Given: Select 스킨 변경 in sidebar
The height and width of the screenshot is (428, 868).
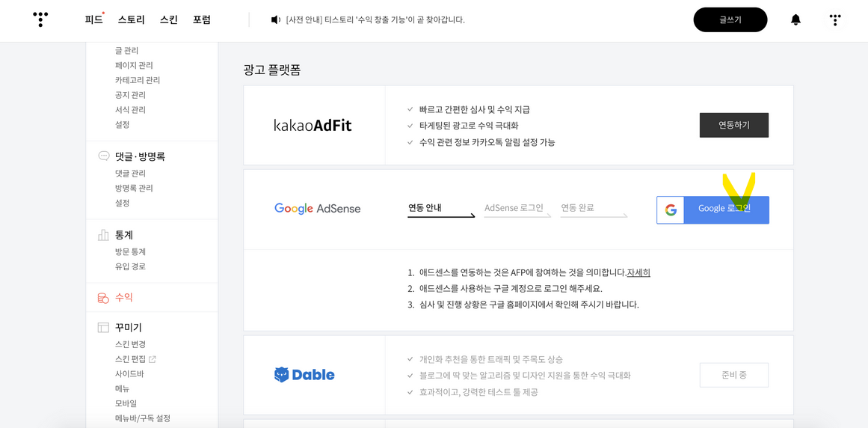Looking at the screenshot, I should click(x=130, y=344).
